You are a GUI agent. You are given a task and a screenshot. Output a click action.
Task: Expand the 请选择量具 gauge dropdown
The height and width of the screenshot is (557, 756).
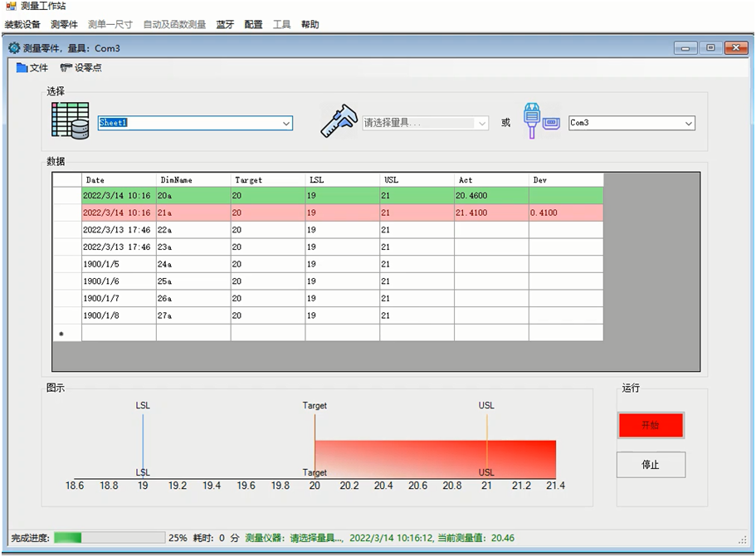(482, 123)
